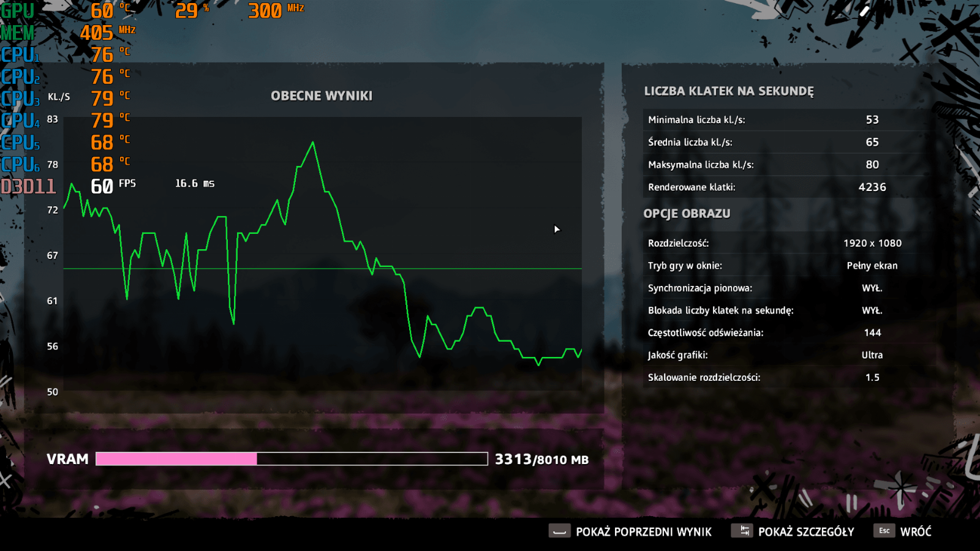Select Pokaż poprzedni wynik

click(x=644, y=531)
